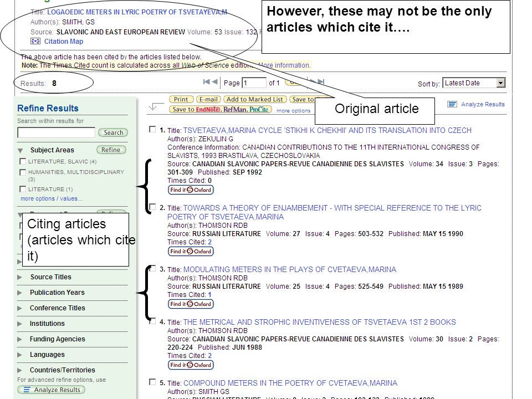532x399 pixels.
Task: Click author Smith, GS of original article
Action: click(78, 22)
